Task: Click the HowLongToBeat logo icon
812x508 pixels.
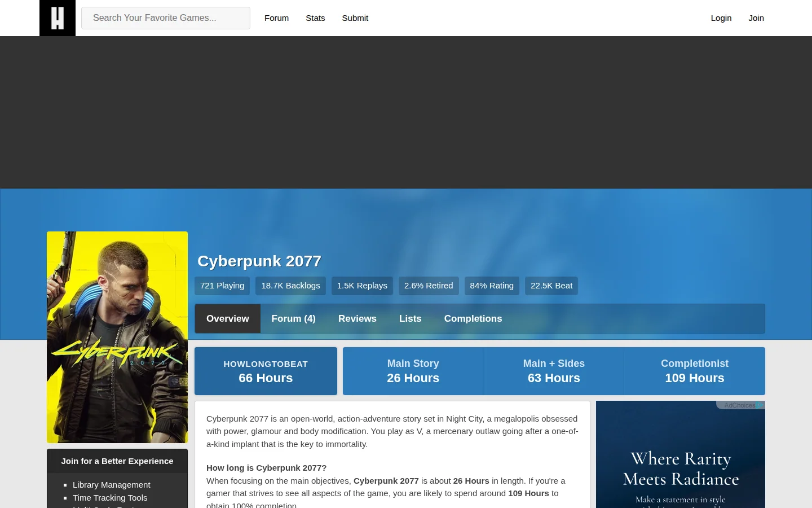Action: pos(58,18)
